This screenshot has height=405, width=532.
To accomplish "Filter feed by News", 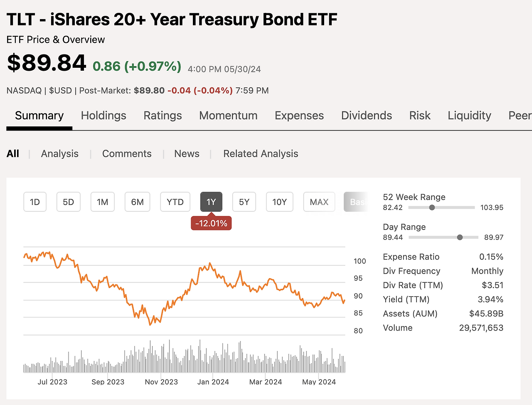I will (187, 154).
